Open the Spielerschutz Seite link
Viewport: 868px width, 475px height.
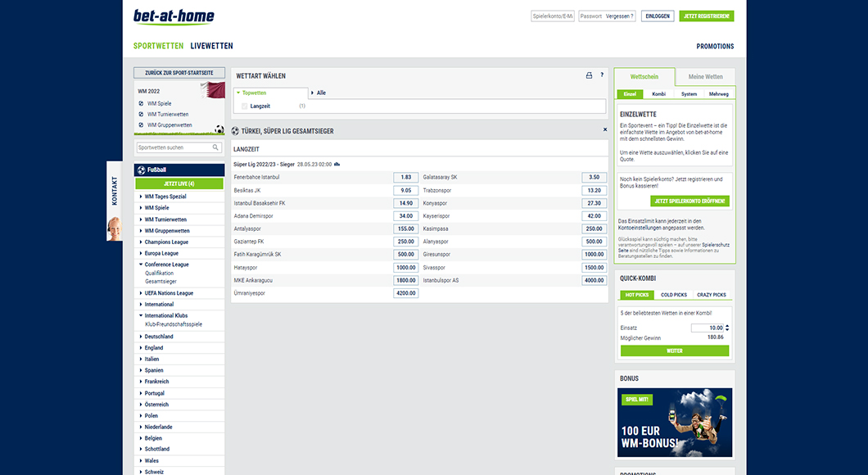point(676,247)
